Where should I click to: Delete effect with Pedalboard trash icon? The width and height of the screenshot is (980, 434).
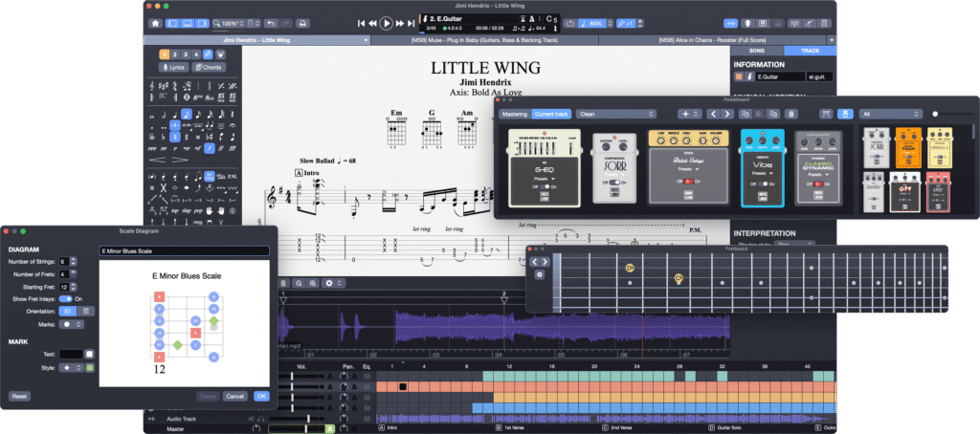click(x=791, y=115)
